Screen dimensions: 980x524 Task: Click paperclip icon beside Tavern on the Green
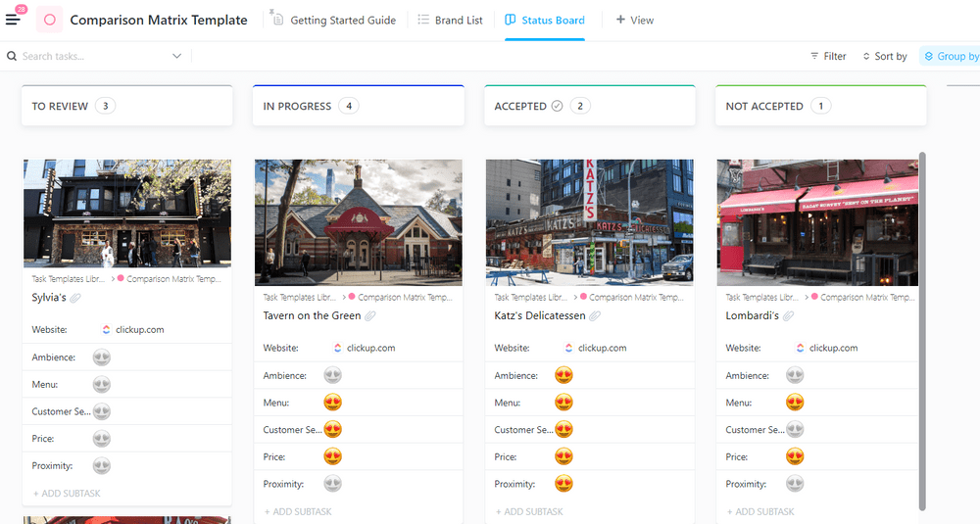click(369, 316)
